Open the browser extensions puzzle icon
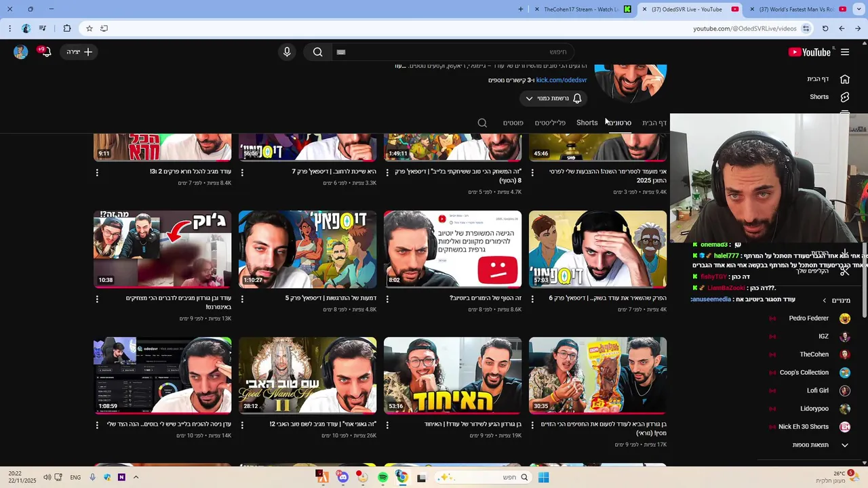Viewport: 868px width, 488px height. (66, 28)
